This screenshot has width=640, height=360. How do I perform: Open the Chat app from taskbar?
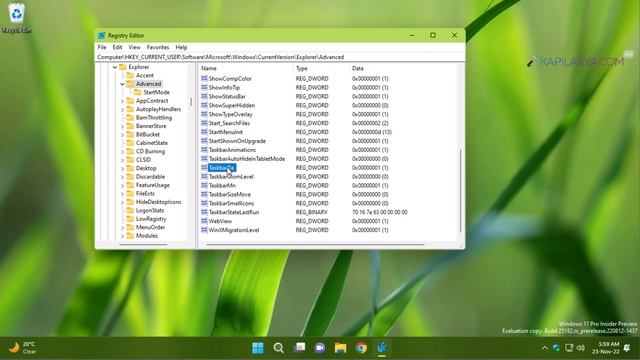click(320, 348)
